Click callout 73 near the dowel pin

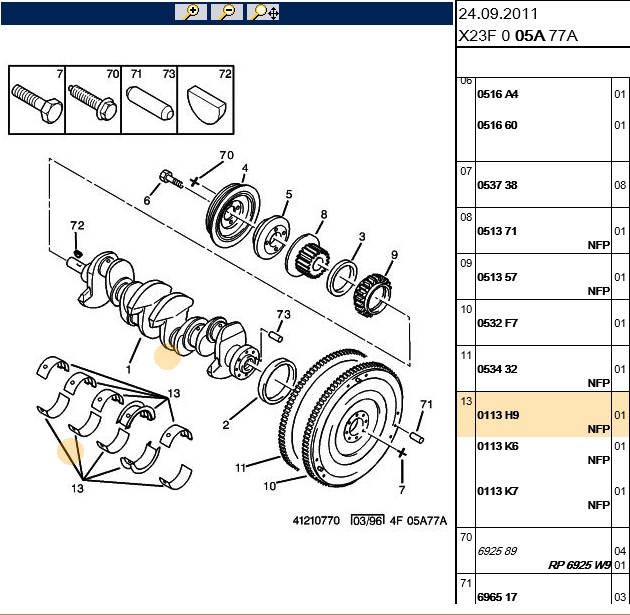click(x=283, y=314)
